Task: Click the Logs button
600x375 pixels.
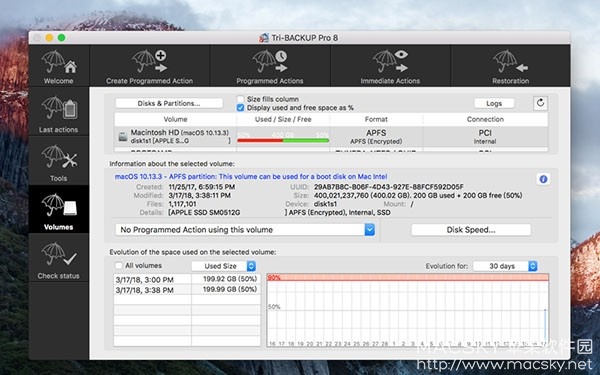Action: [494, 103]
